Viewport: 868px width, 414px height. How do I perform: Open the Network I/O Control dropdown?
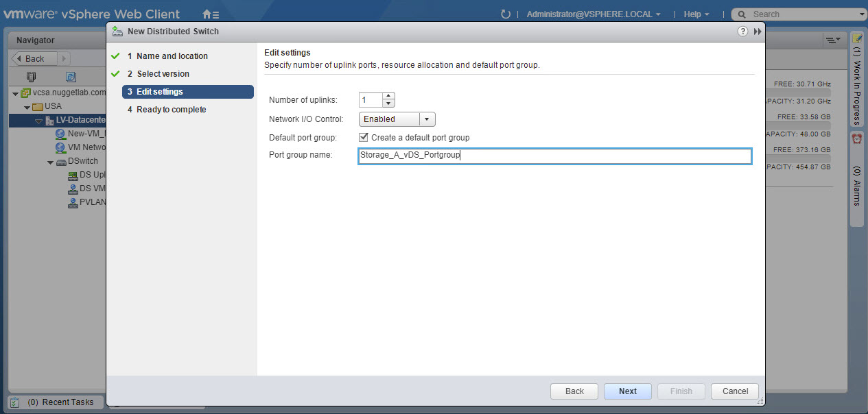tap(426, 119)
